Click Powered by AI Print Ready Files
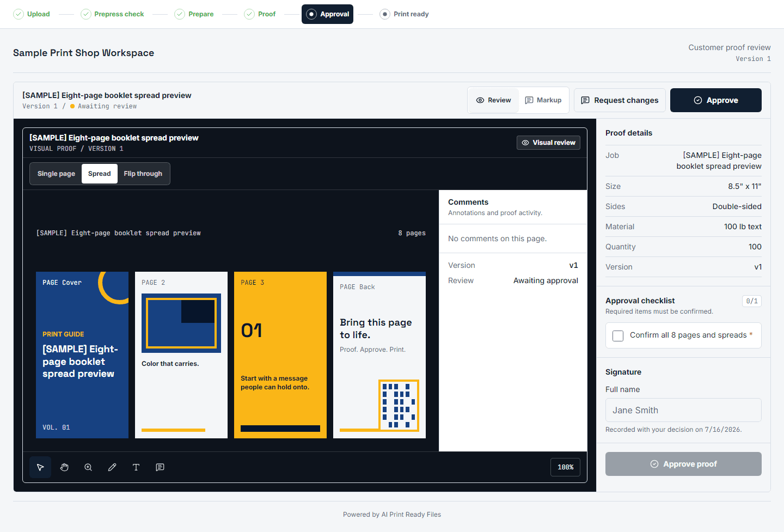This screenshot has width=784, height=532. 392,515
